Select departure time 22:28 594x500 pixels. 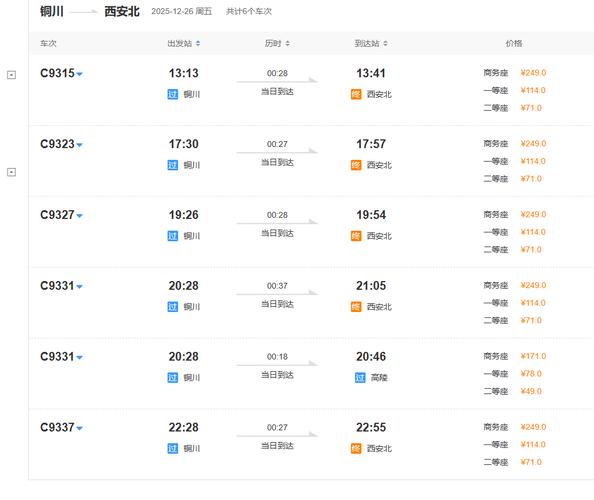click(184, 427)
